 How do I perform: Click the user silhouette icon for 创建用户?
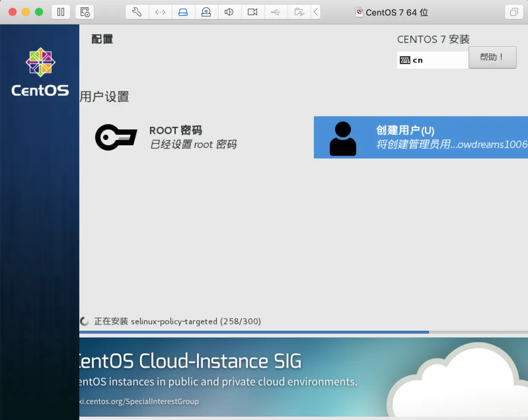point(343,137)
